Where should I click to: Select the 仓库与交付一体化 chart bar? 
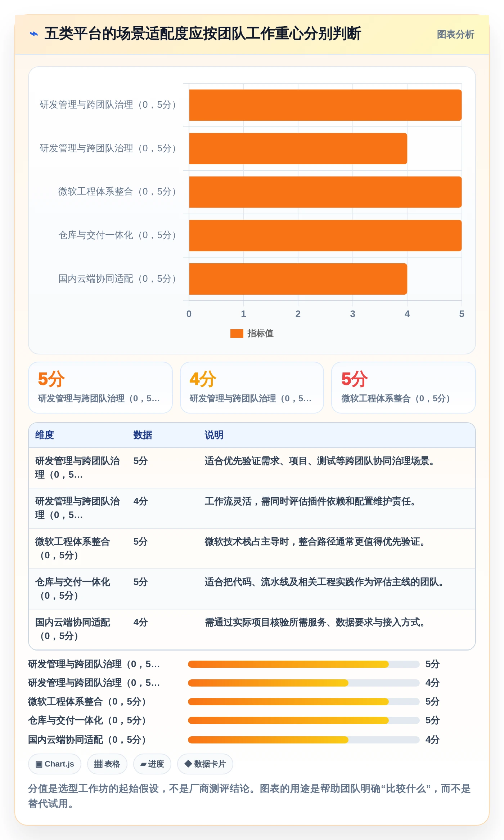coord(325,236)
